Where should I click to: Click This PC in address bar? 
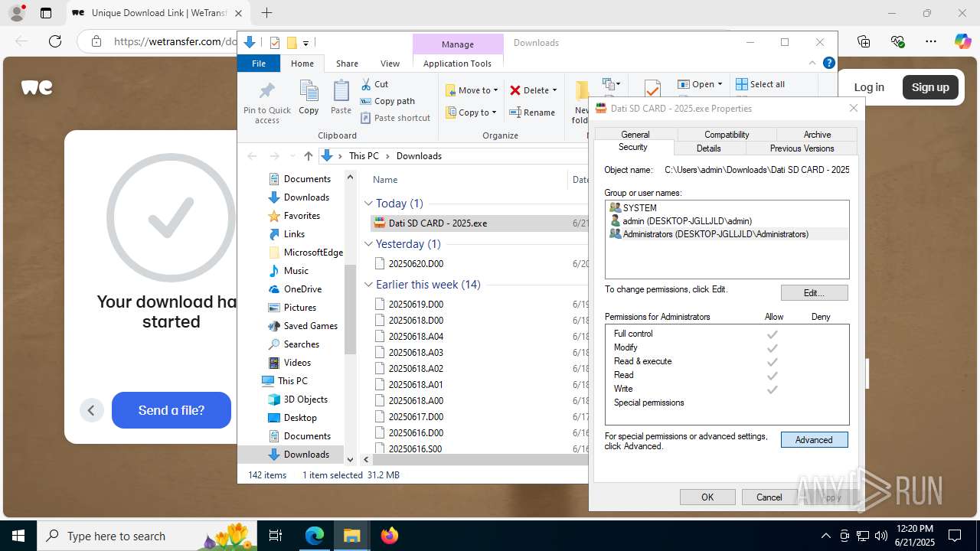tap(364, 155)
